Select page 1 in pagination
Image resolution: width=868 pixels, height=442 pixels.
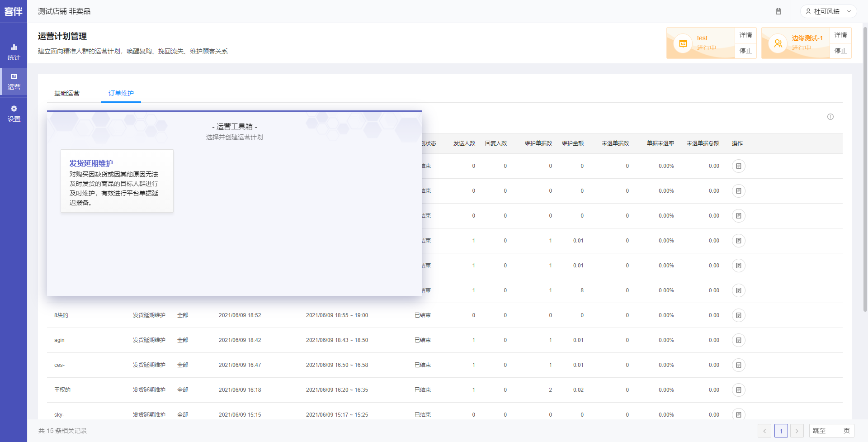tap(781, 431)
